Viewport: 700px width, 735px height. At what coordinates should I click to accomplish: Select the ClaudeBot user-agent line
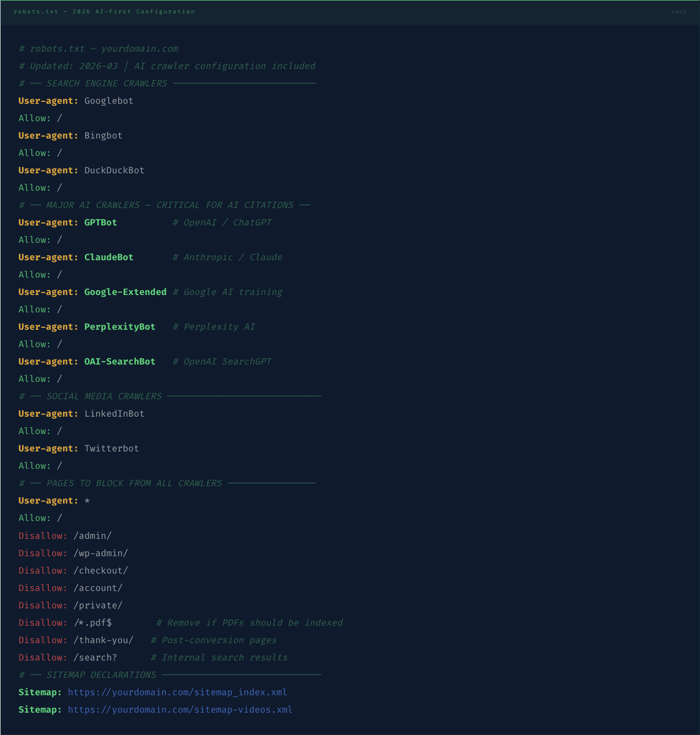(x=75, y=257)
